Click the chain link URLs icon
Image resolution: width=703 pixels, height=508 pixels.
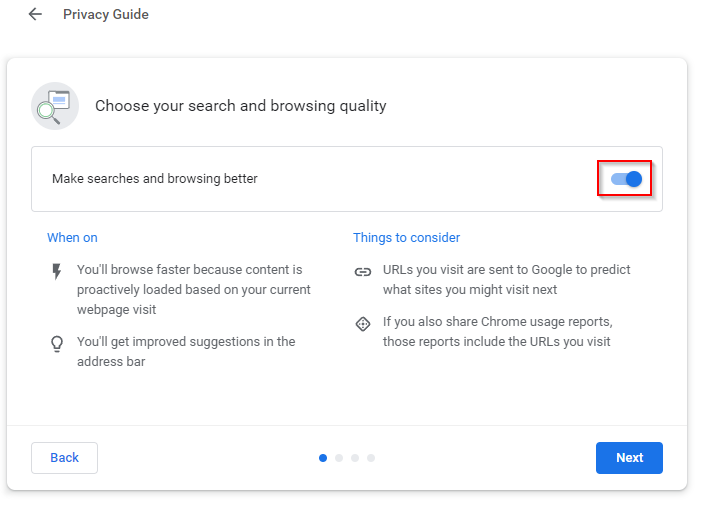[x=363, y=272]
